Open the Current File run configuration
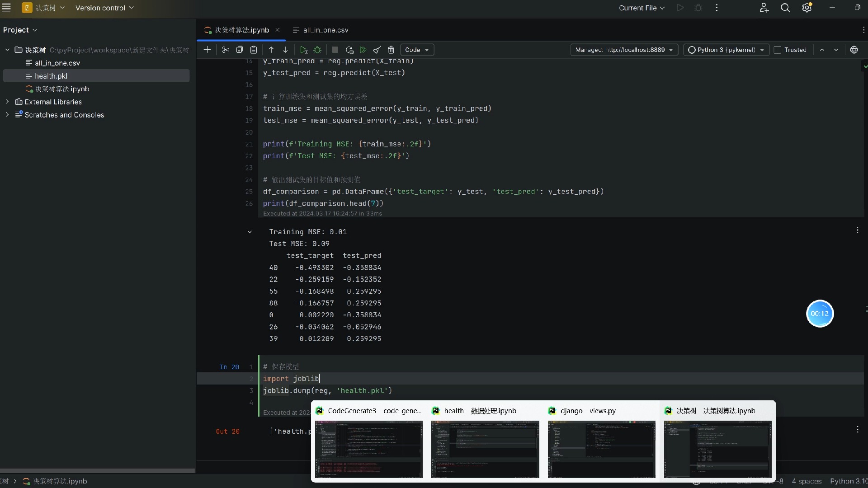Image resolution: width=868 pixels, height=488 pixels. 642,8
